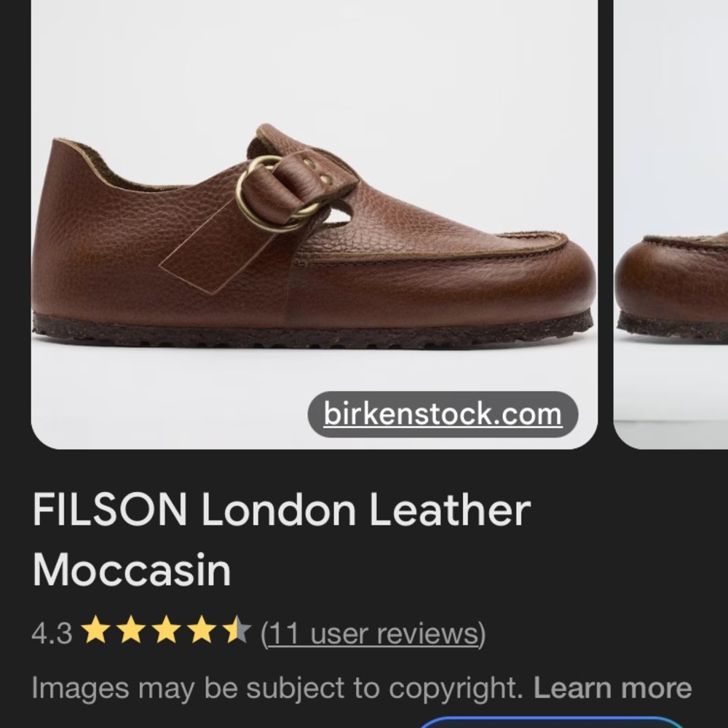The image size is (728, 728).
Task: View the 11 user reviews
Action: (x=371, y=633)
